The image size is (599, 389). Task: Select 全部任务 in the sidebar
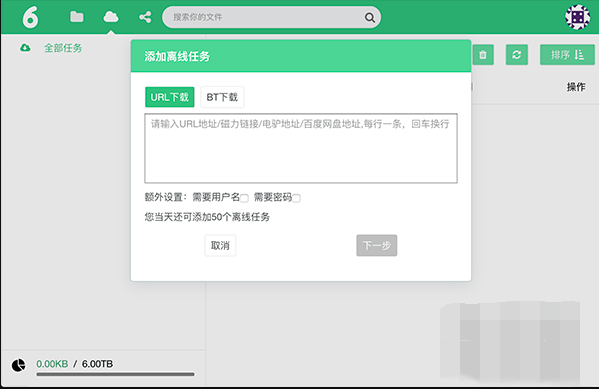(x=63, y=48)
